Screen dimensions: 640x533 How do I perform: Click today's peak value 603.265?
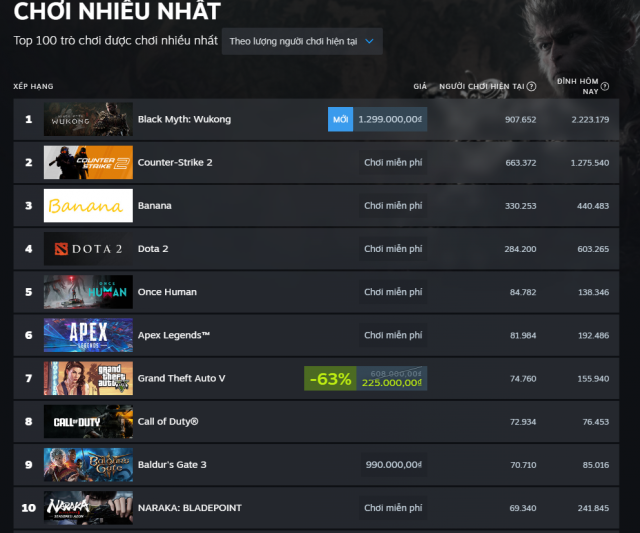(593, 249)
